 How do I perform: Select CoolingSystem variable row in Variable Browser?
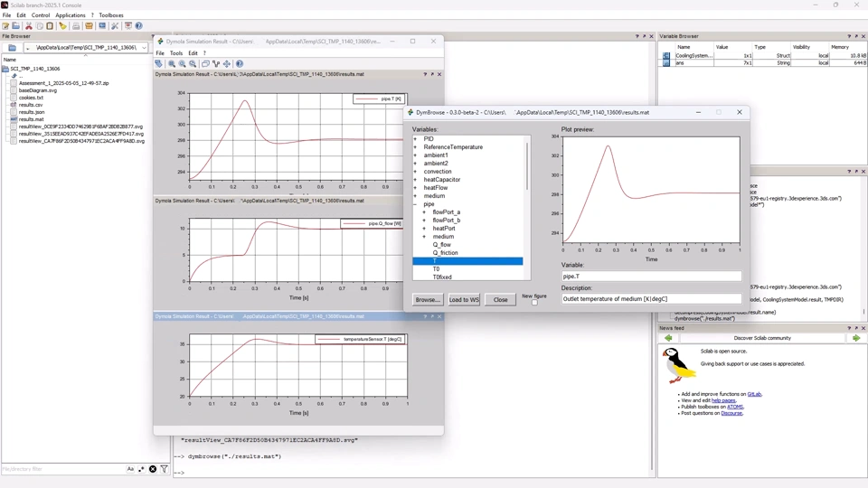763,56
